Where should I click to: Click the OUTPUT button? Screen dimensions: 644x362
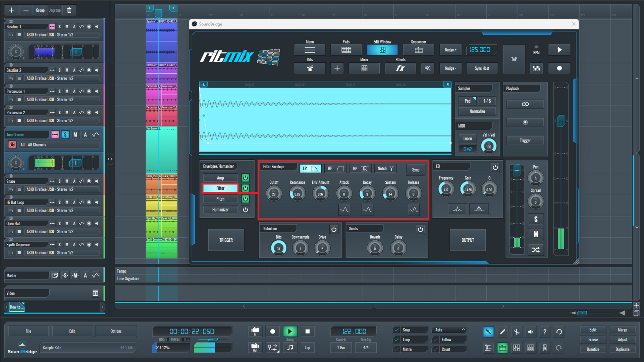(x=468, y=240)
